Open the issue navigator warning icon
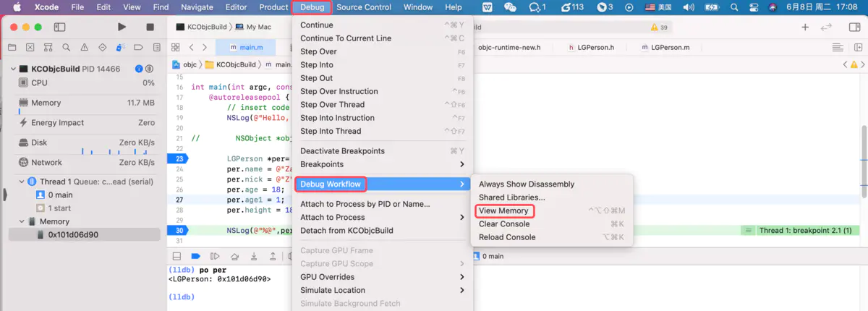The image size is (868, 311). click(84, 47)
